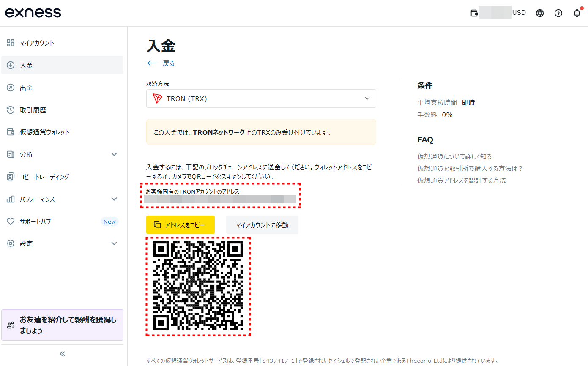Expand the パフォーマンス submenu chevron
The height and width of the screenshot is (366, 588).
coord(114,199)
